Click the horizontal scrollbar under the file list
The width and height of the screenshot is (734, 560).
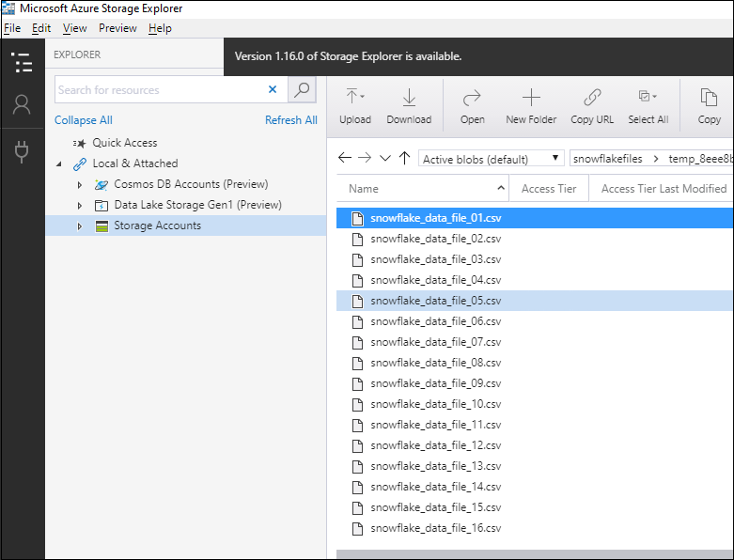click(535, 554)
